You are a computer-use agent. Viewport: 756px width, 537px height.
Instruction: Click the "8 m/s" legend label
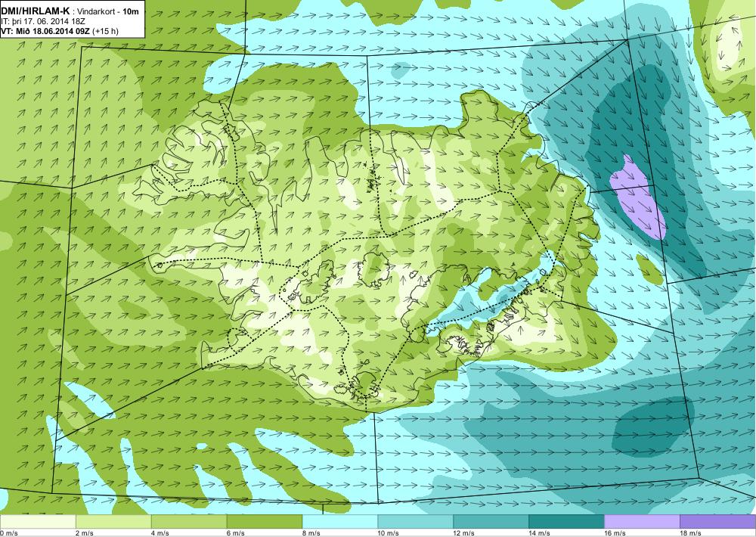click(x=311, y=533)
